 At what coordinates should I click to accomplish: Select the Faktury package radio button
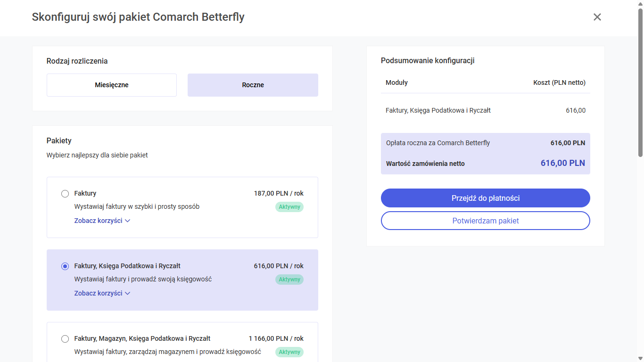65,194
